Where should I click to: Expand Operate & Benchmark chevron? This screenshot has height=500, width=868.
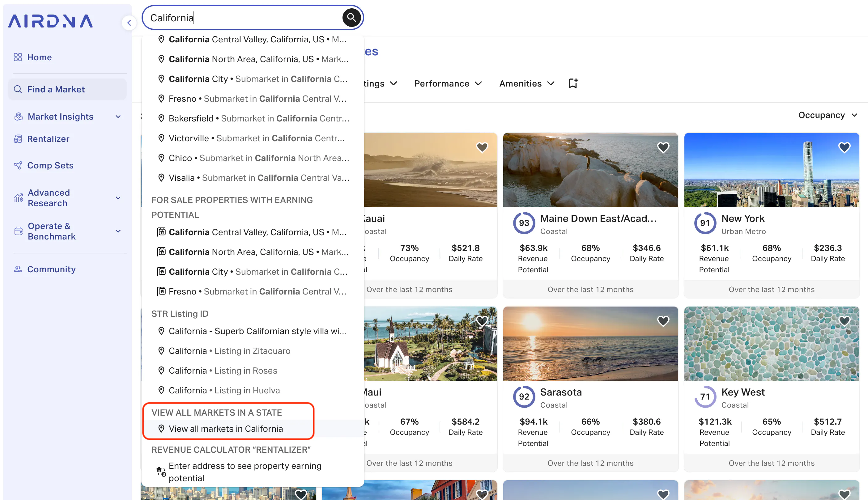[x=118, y=231]
